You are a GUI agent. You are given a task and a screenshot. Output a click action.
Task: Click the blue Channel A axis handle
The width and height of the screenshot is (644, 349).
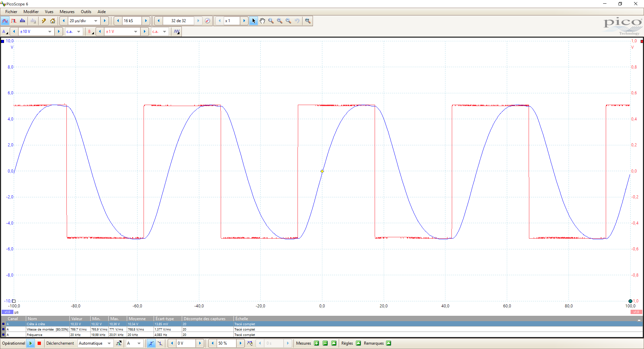coord(2,41)
